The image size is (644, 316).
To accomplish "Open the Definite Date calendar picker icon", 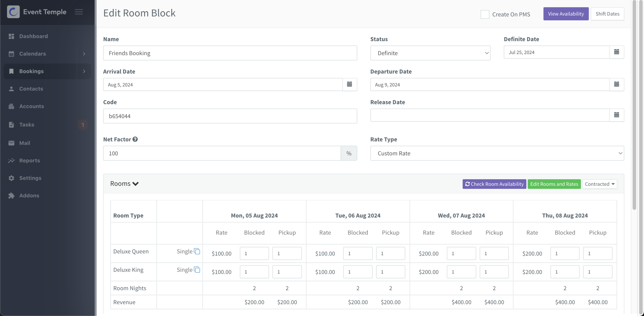I will tap(617, 52).
